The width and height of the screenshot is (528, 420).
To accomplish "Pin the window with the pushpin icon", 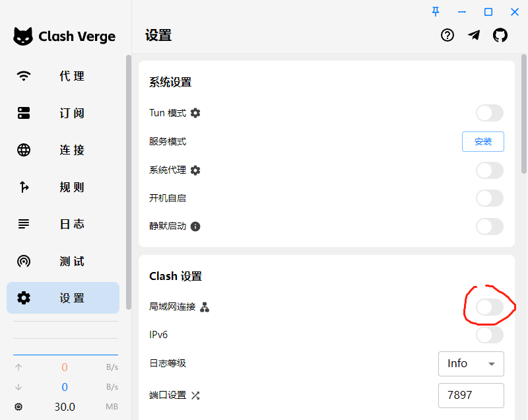I will coord(436,12).
